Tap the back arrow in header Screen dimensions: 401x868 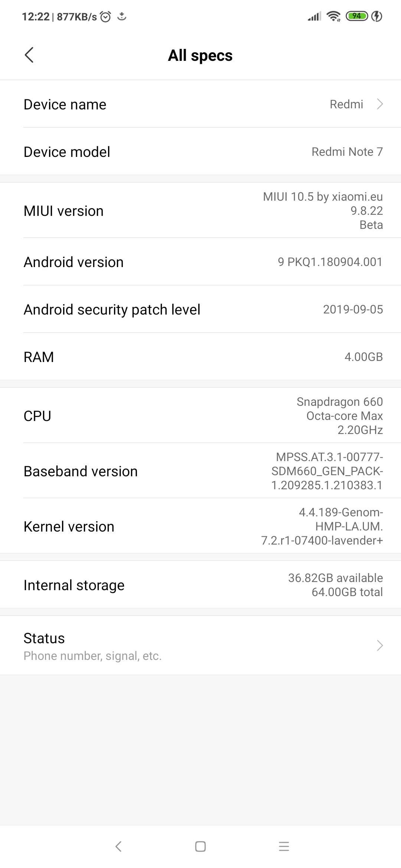coord(29,55)
